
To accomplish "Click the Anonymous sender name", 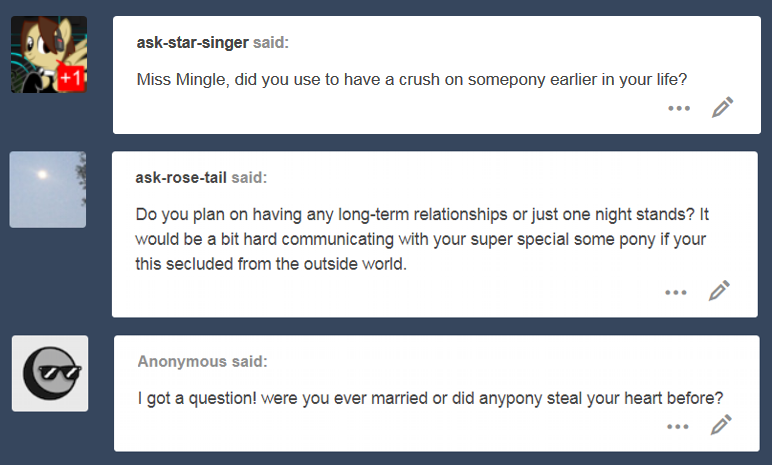I will (x=182, y=362).
